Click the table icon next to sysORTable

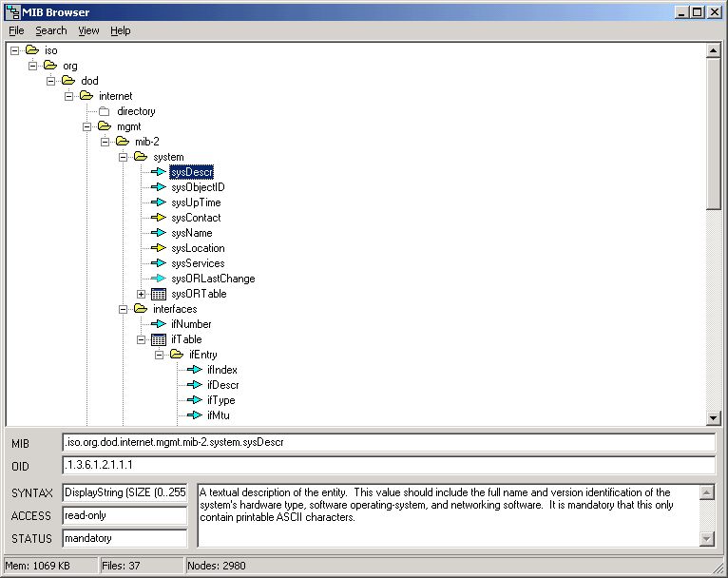159,294
